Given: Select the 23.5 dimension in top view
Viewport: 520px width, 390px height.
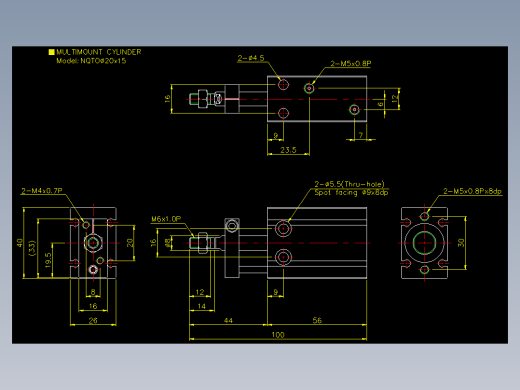Looking at the screenshot, I should click(x=288, y=150).
